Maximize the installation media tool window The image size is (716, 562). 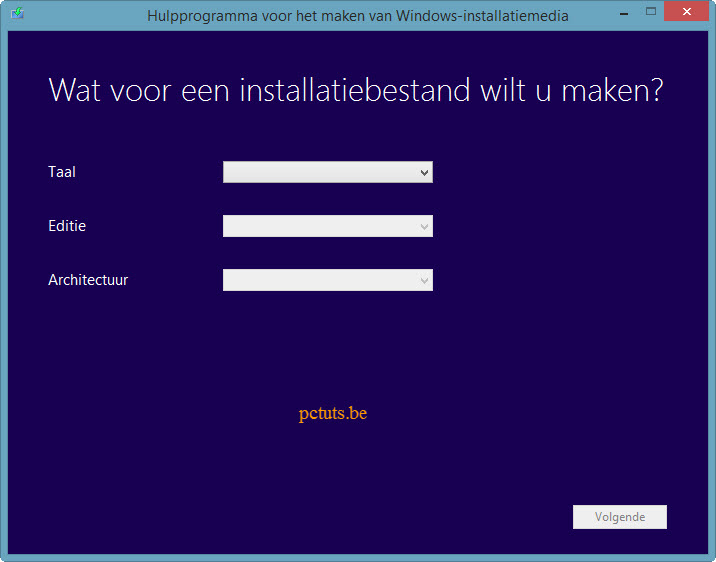coord(651,12)
